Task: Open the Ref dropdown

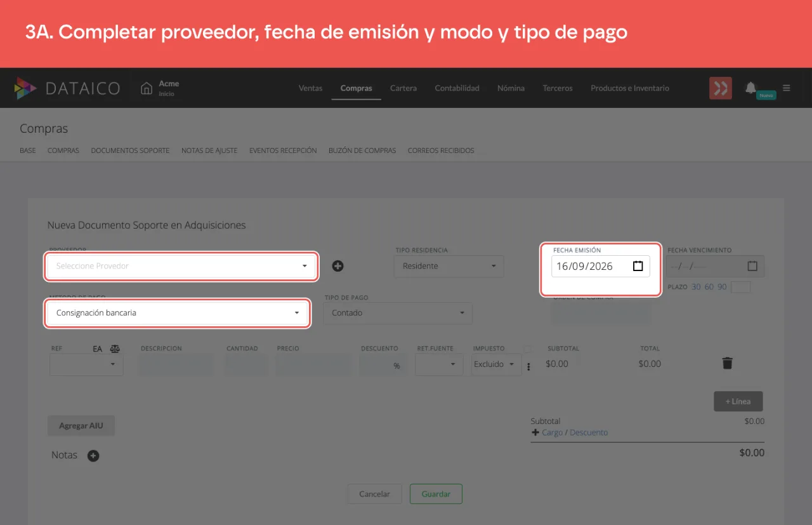Action: 86,364
